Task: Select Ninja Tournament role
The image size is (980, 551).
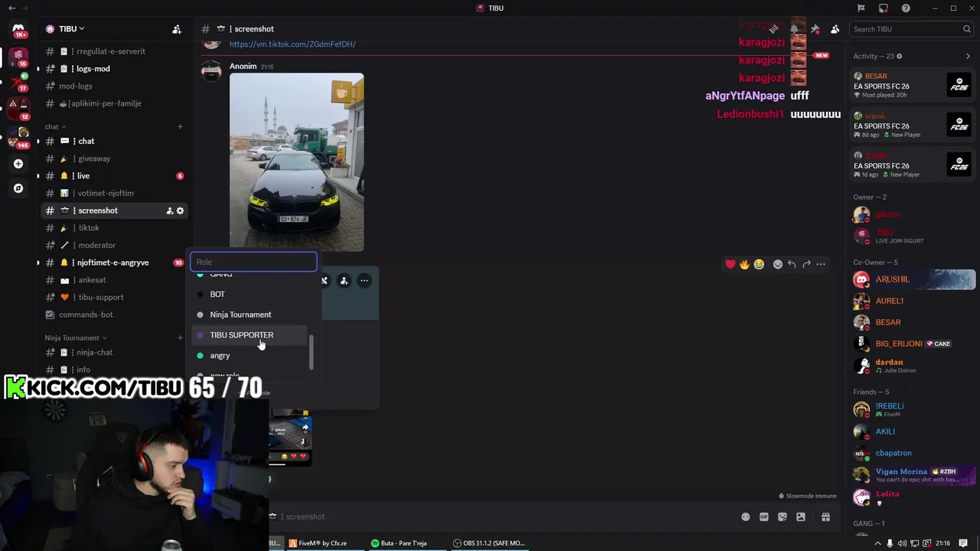Action: point(250,315)
